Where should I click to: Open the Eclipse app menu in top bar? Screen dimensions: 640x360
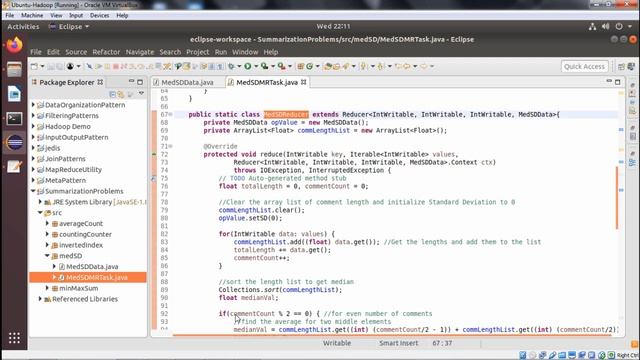[68, 27]
